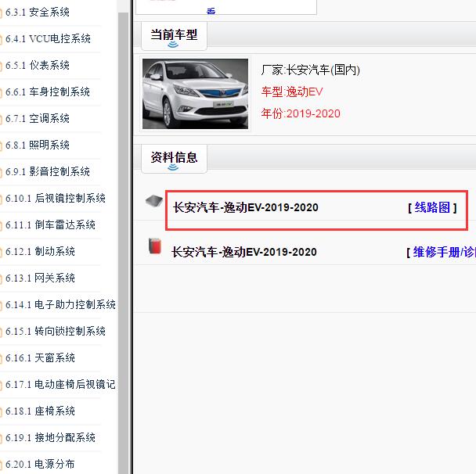The height and width of the screenshot is (474, 476).
Task: Open 6.18.1 座椅系统 entry
Action: click(40, 411)
